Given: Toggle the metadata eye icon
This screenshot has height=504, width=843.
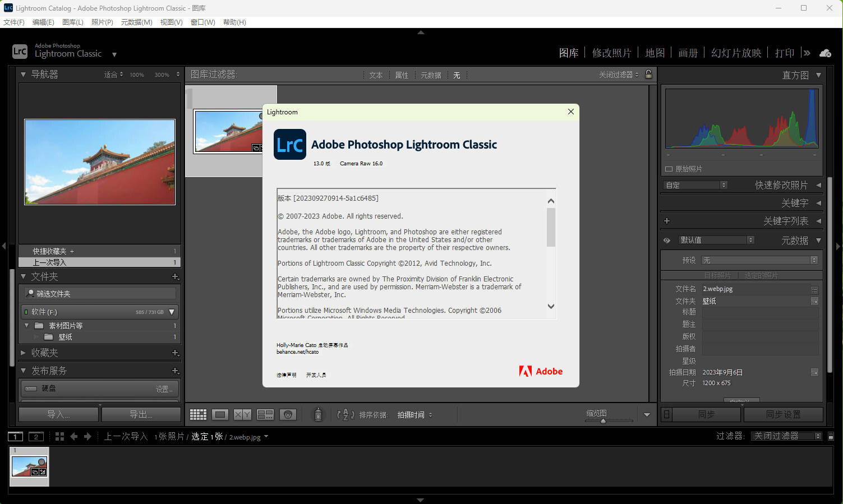Looking at the screenshot, I should 667,240.
